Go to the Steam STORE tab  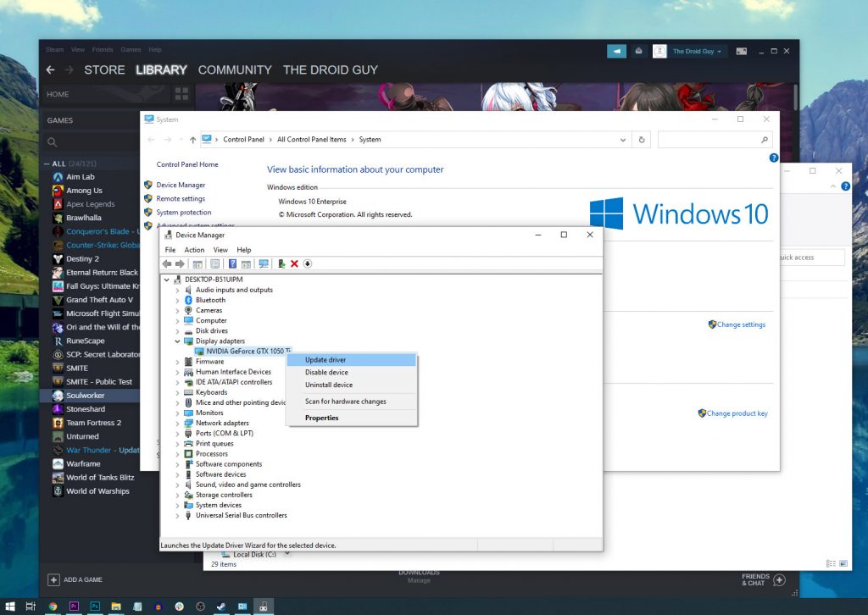tap(104, 70)
